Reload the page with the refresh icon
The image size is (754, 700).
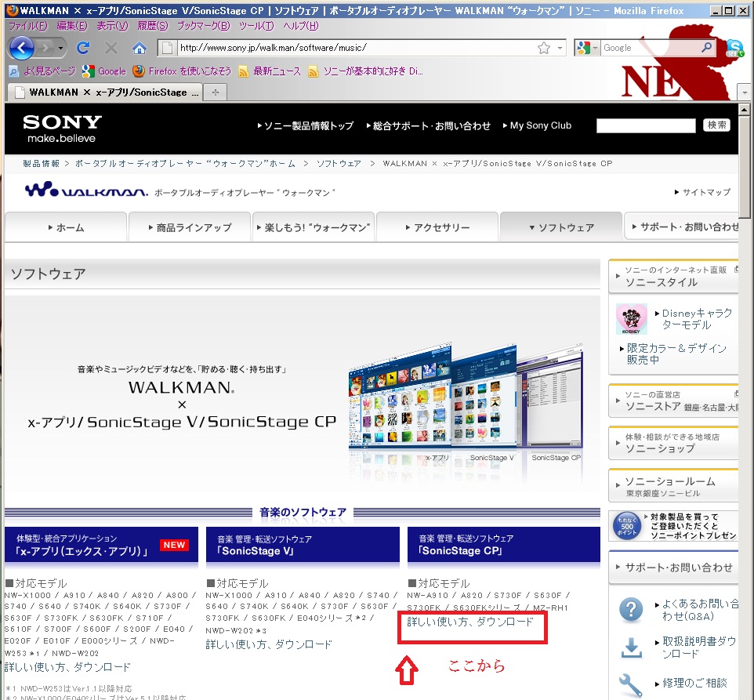(x=83, y=48)
